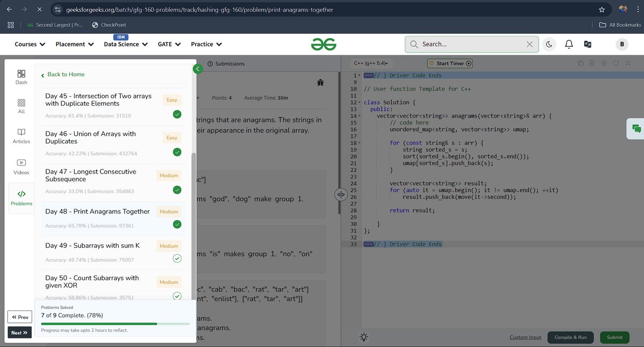644x347 pixels.
Task: Click the Day 47 completed checkmark
Action: pyautogui.click(x=177, y=190)
